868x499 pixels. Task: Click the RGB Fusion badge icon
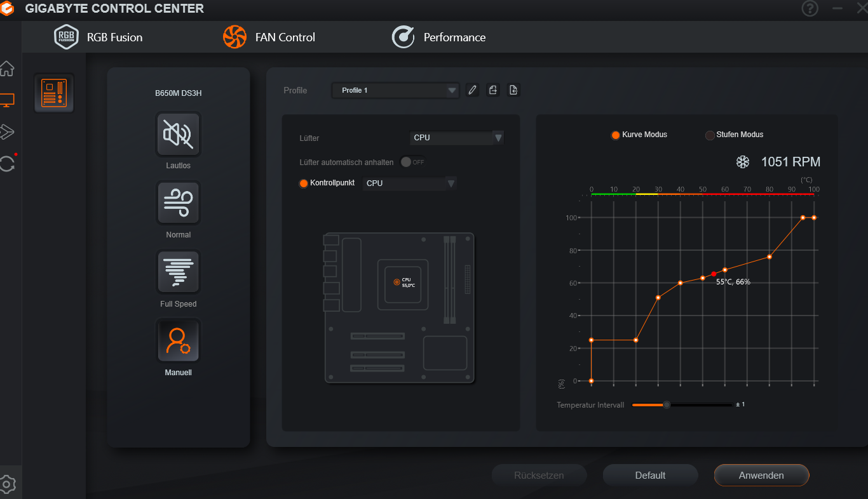tap(66, 37)
